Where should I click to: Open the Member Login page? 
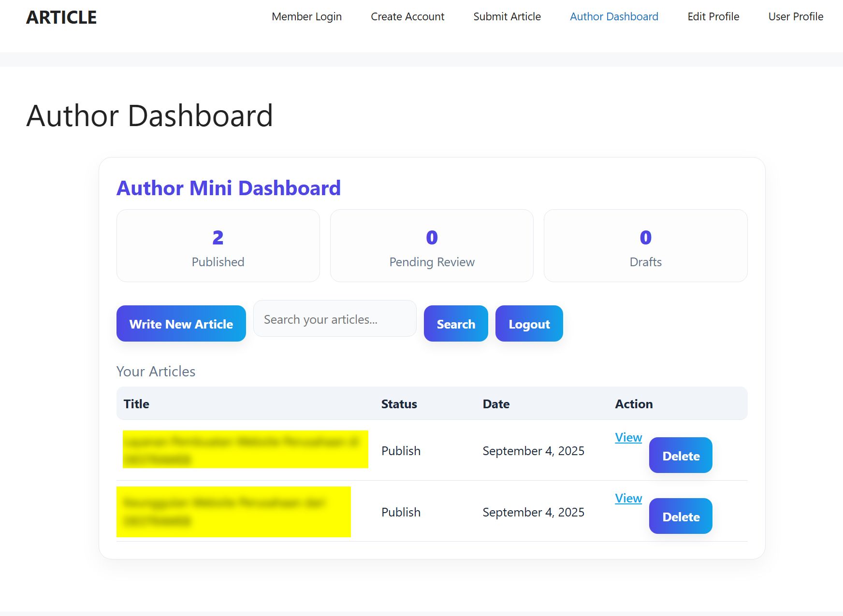(306, 16)
